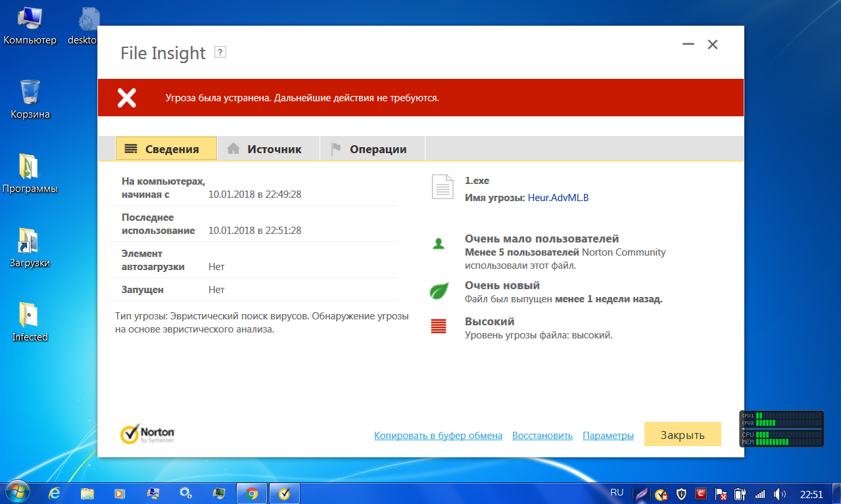Screen dimensions: 841x504
Task: Select the Программы folder on desktop
Action: pyautogui.click(x=30, y=174)
